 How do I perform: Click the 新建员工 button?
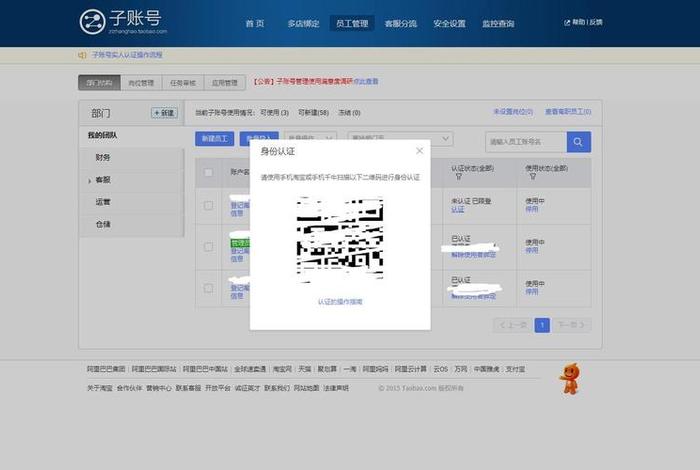(214, 139)
